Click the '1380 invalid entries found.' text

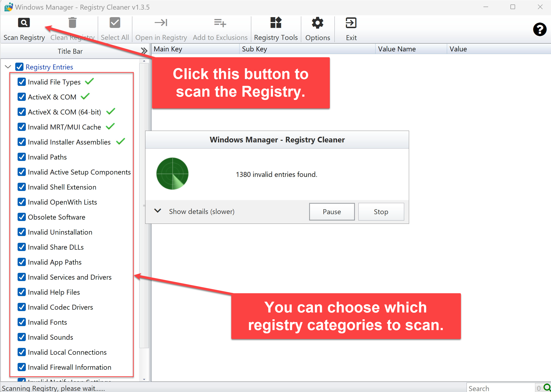(277, 174)
